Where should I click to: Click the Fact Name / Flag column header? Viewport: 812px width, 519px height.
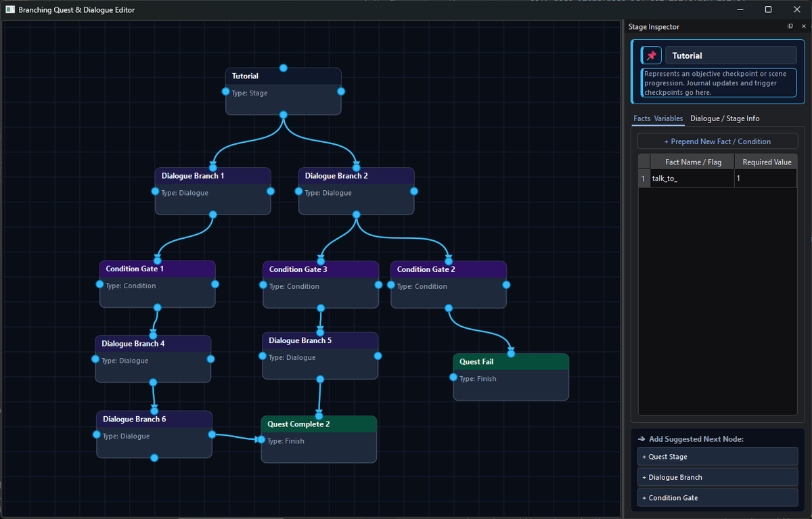click(693, 162)
